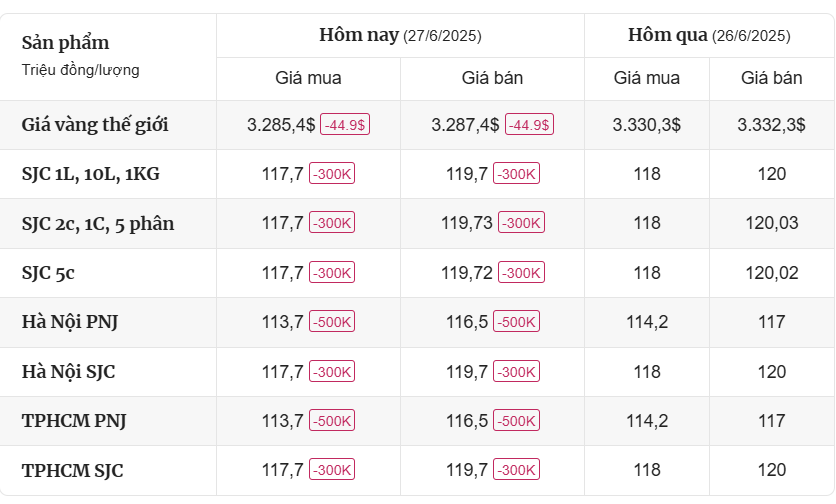Click the -300K badge next to 119,73
The width and height of the screenshot is (836, 504).
click(521, 224)
